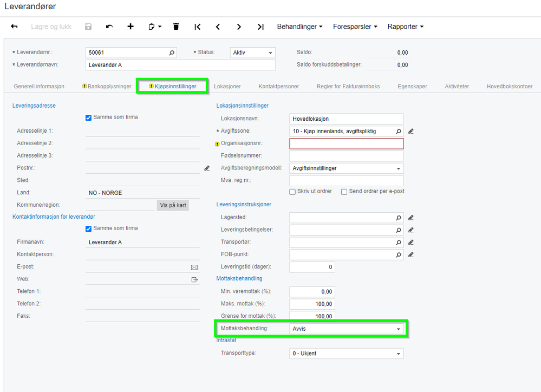Click the trash delete icon

(176, 27)
